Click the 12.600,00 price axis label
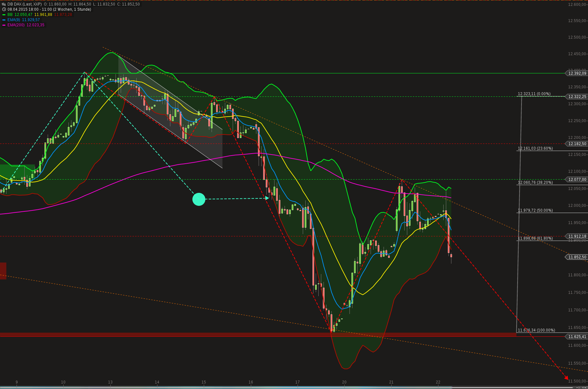The image size is (588, 389). tap(577, 4)
